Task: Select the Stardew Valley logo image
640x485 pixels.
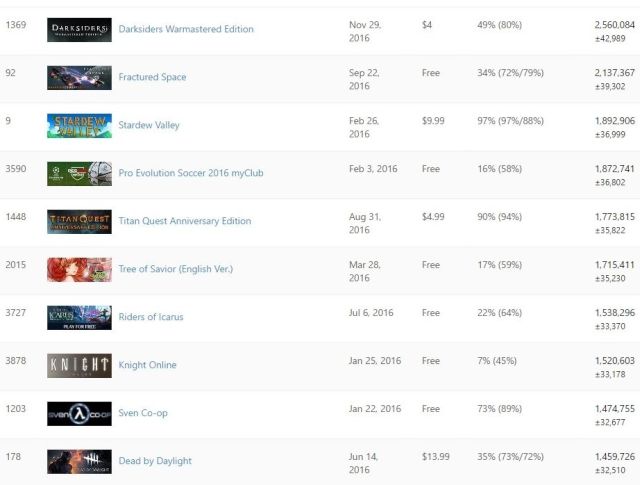Action: (x=79, y=126)
